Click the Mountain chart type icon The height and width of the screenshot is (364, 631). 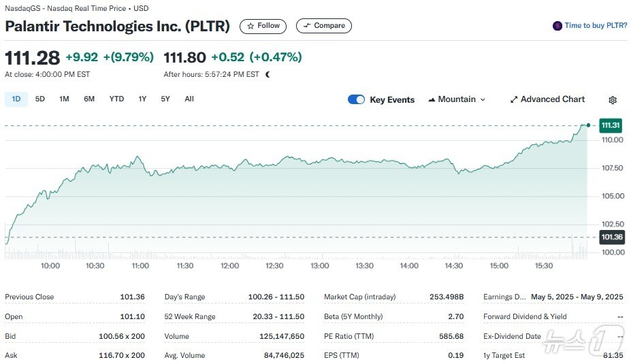click(432, 99)
